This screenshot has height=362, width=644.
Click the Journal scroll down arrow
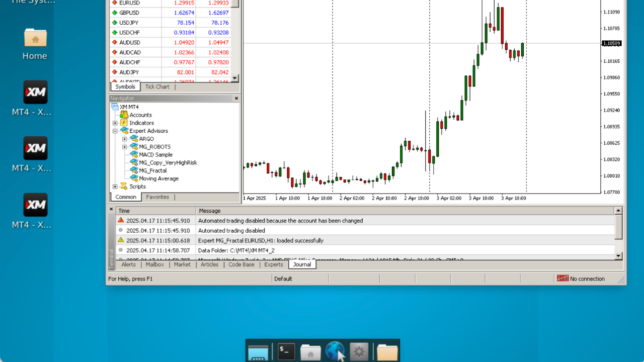(x=619, y=256)
